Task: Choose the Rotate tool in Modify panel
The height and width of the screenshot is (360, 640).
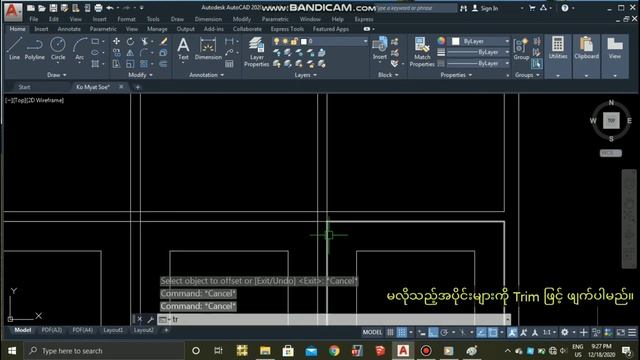Action: (x=130, y=42)
